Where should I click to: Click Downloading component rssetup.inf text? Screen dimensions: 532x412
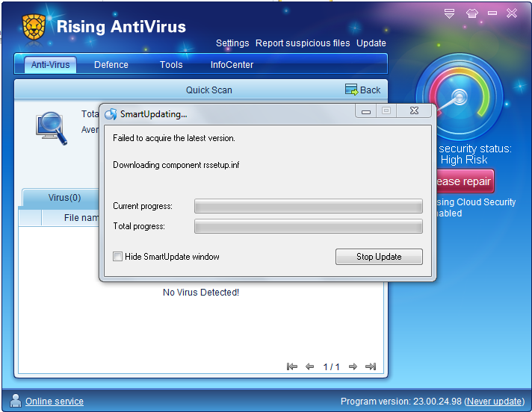176,165
